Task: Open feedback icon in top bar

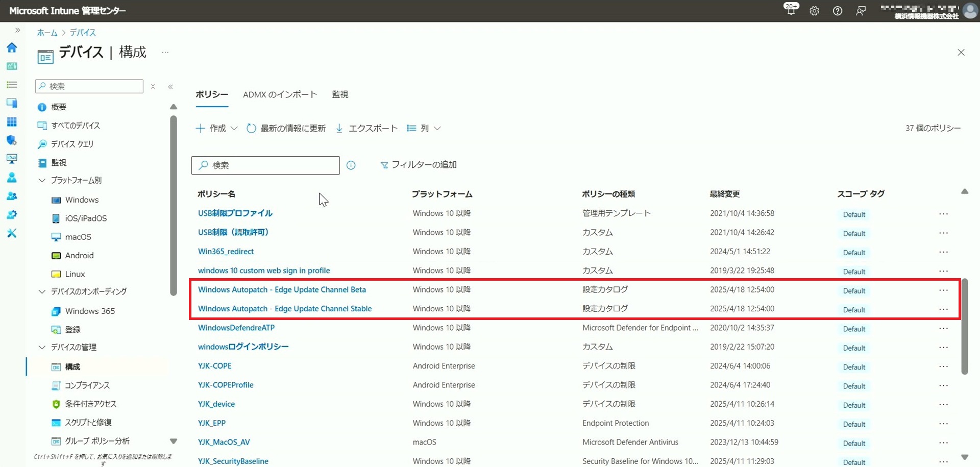Action: click(861, 11)
